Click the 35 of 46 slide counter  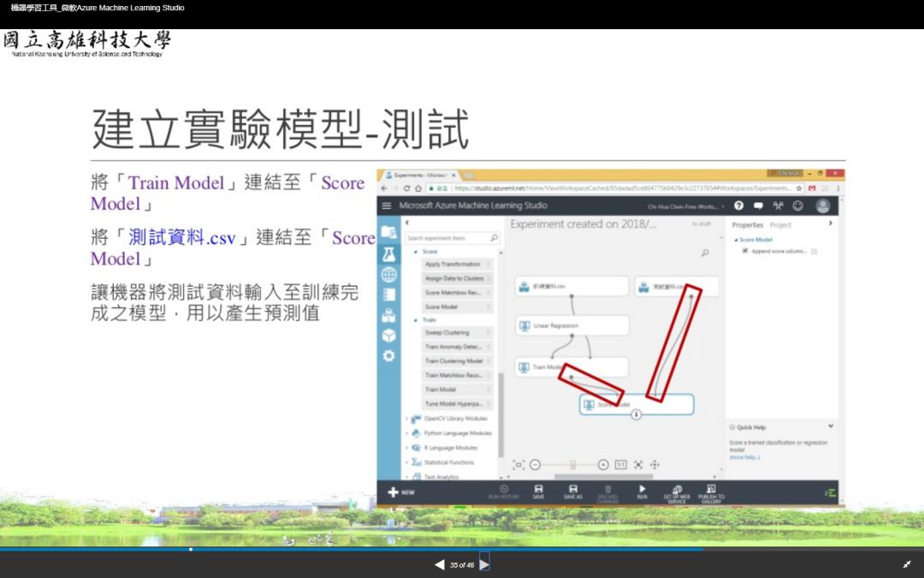462,565
